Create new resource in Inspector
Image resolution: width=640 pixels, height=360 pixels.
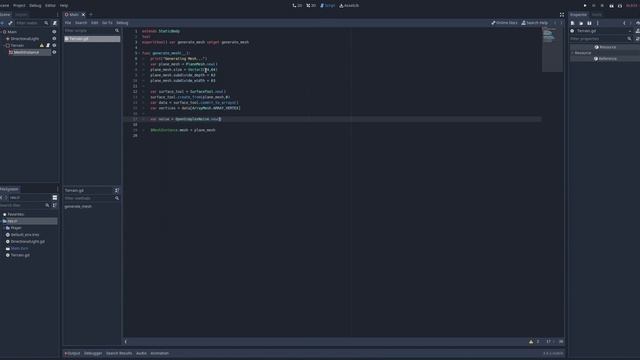point(573,23)
